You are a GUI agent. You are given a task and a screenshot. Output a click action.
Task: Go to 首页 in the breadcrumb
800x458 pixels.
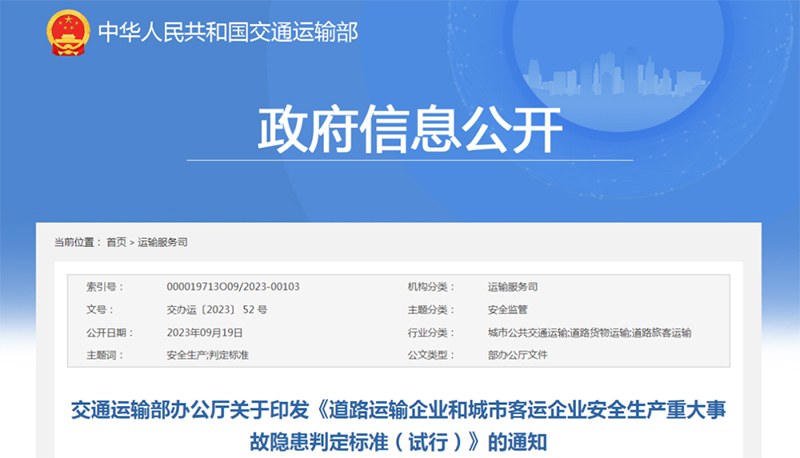[116, 242]
